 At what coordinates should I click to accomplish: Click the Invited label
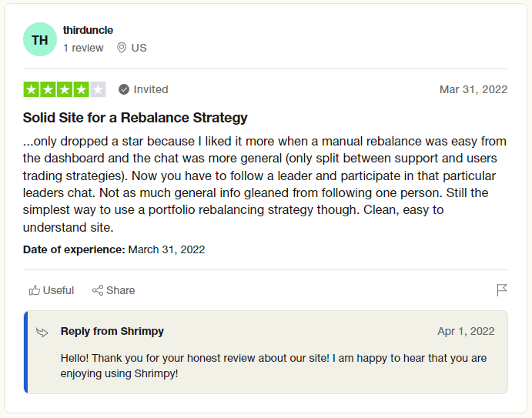[151, 89]
